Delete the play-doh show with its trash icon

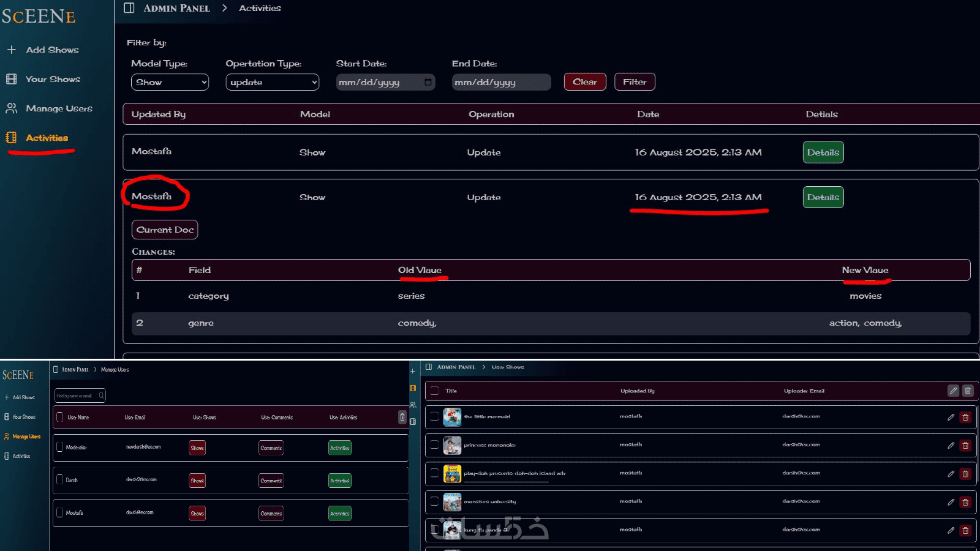point(965,473)
